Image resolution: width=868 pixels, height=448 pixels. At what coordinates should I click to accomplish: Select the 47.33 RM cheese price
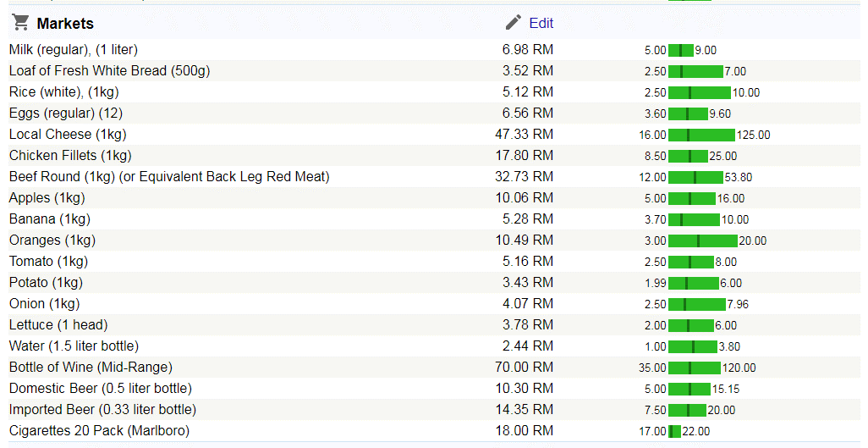click(525, 134)
